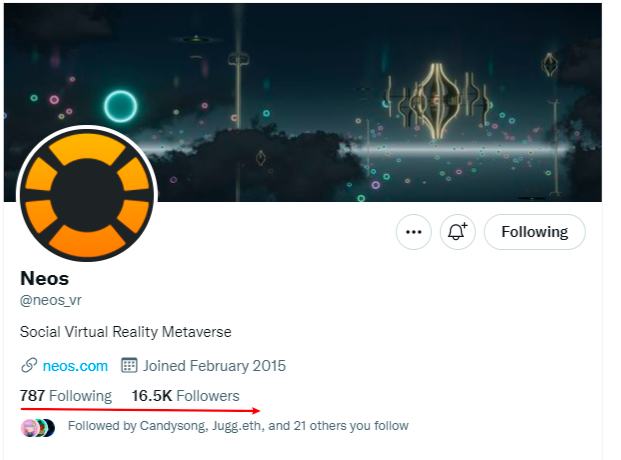Image resolution: width=621 pixels, height=460 pixels.
Task: Open the more options ellipsis button
Action: pos(414,232)
